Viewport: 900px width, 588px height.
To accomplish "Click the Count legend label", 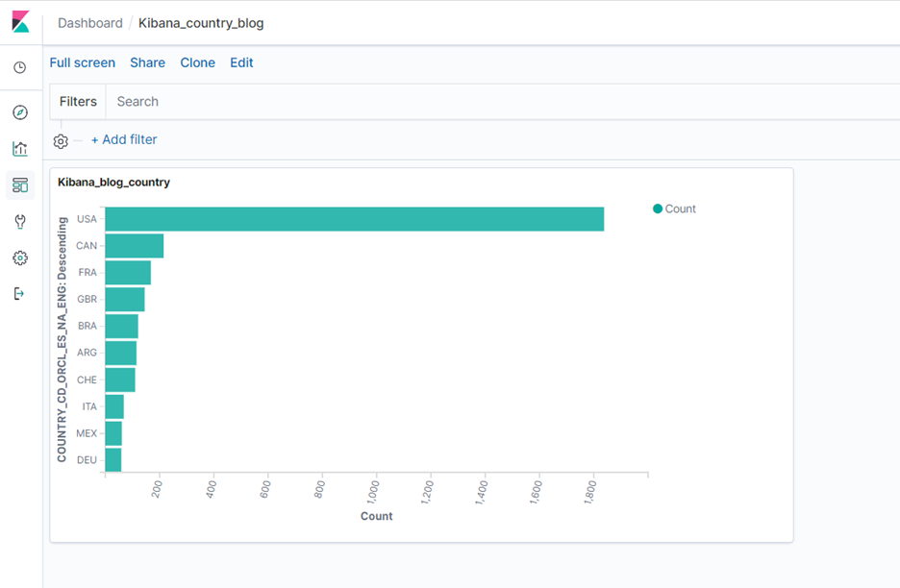I will (x=680, y=208).
